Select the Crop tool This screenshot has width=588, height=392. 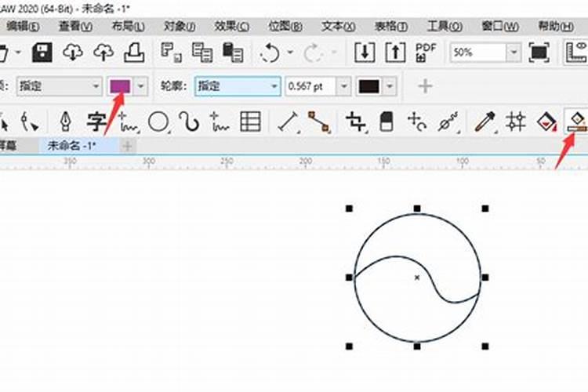point(355,122)
